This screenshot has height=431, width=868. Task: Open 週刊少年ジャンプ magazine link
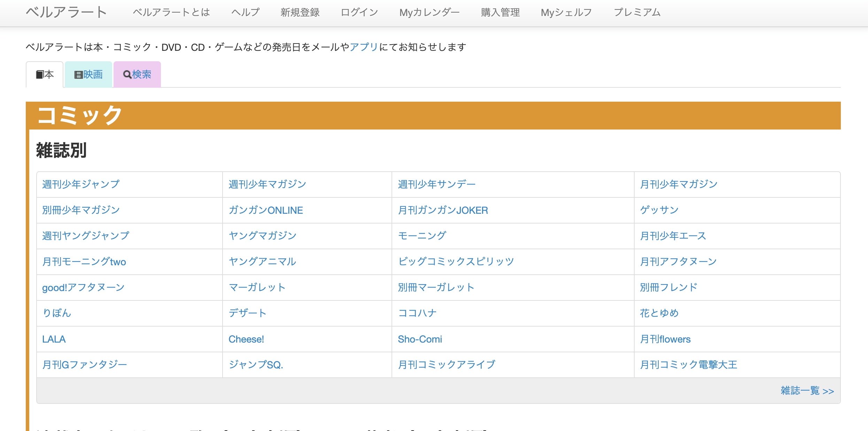pyautogui.click(x=81, y=184)
